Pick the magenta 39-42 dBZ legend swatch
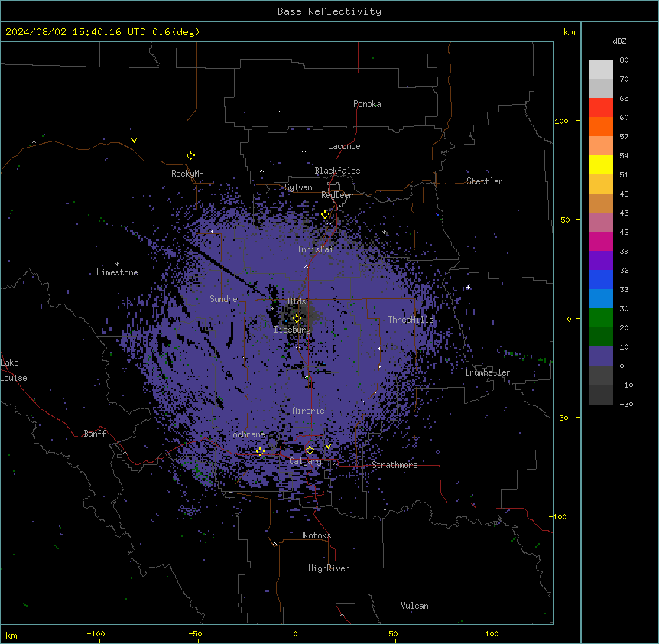Screen dimensions: 659x644 point(601,241)
